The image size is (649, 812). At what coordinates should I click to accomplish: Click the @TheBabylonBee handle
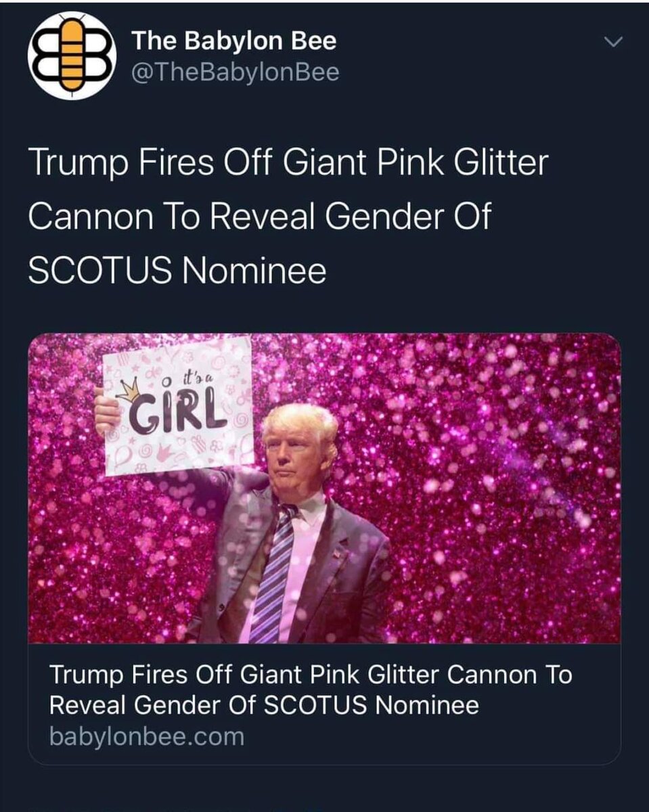[x=235, y=72]
